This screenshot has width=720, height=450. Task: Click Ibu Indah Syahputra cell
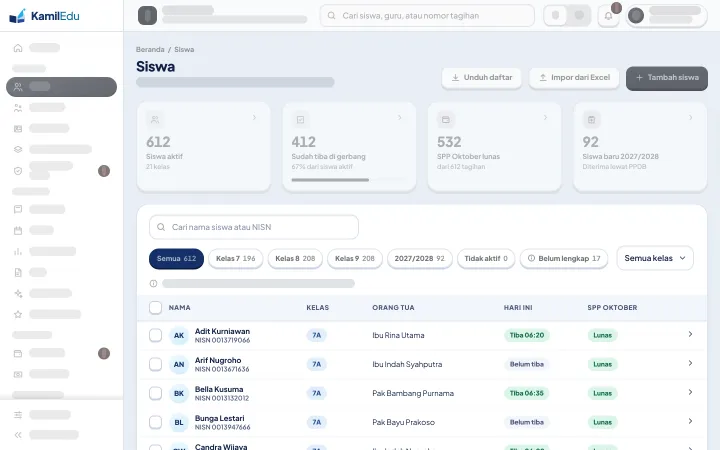(407, 365)
